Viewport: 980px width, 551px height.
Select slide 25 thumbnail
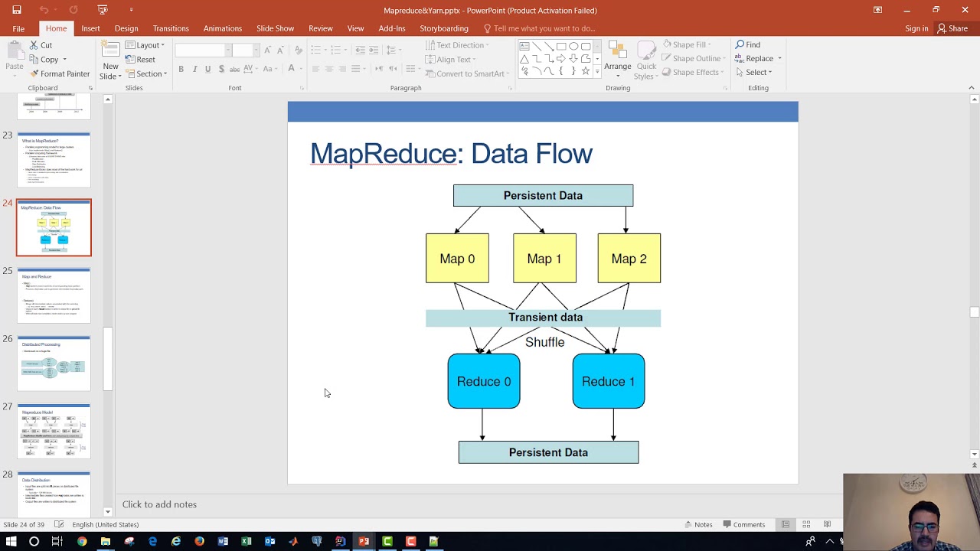(54, 295)
